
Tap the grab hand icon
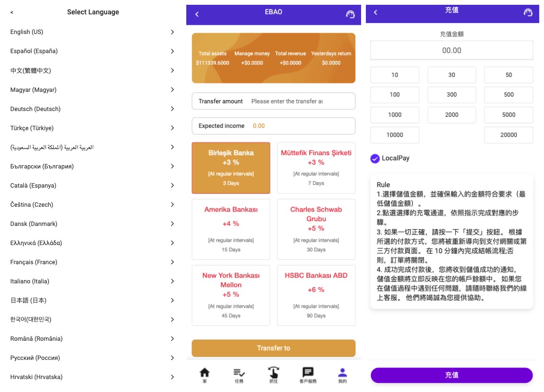tap(273, 373)
